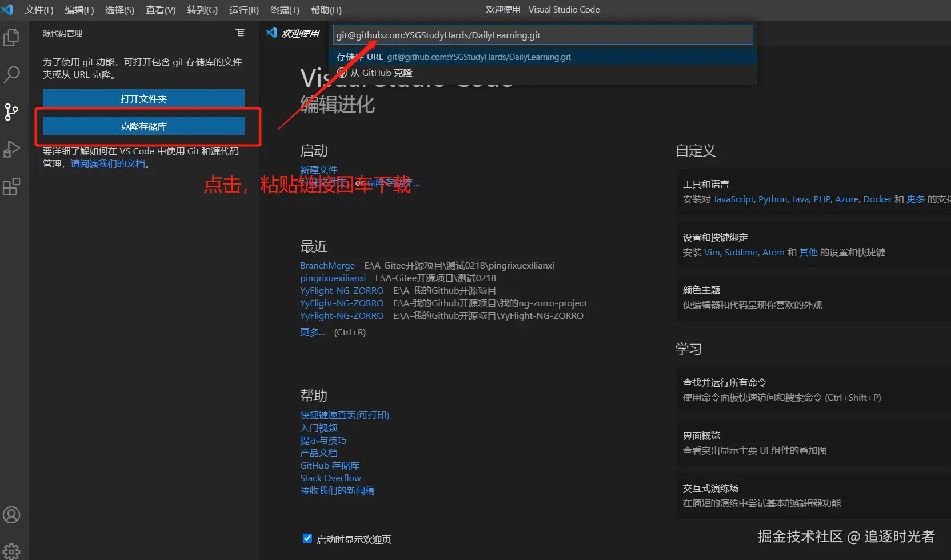Select the 存储库 URL suggestion row
This screenshot has width=951, height=560.
[543, 57]
